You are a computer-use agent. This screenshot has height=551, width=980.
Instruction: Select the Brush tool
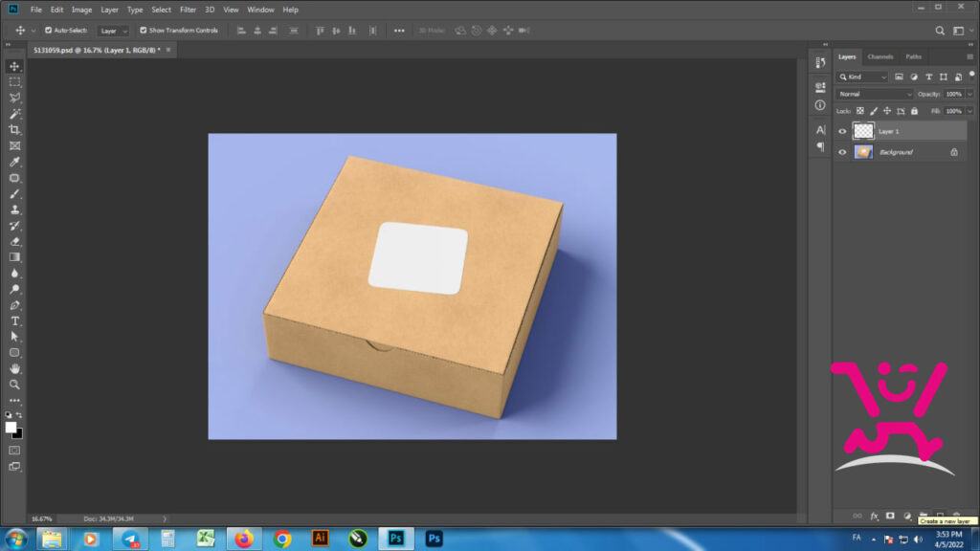pyautogui.click(x=14, y=193)
